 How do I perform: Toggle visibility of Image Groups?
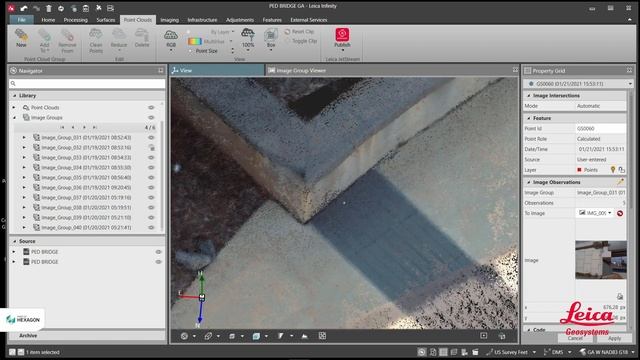pos(151,118)
